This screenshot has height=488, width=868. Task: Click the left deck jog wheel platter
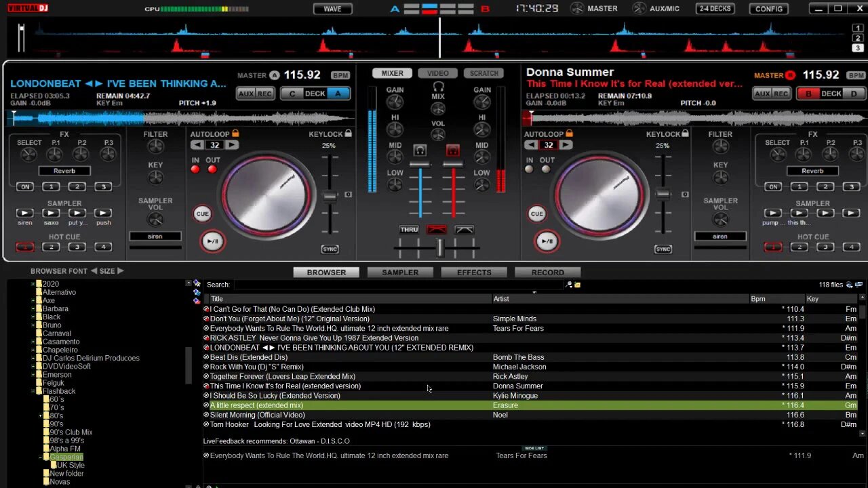266,194
